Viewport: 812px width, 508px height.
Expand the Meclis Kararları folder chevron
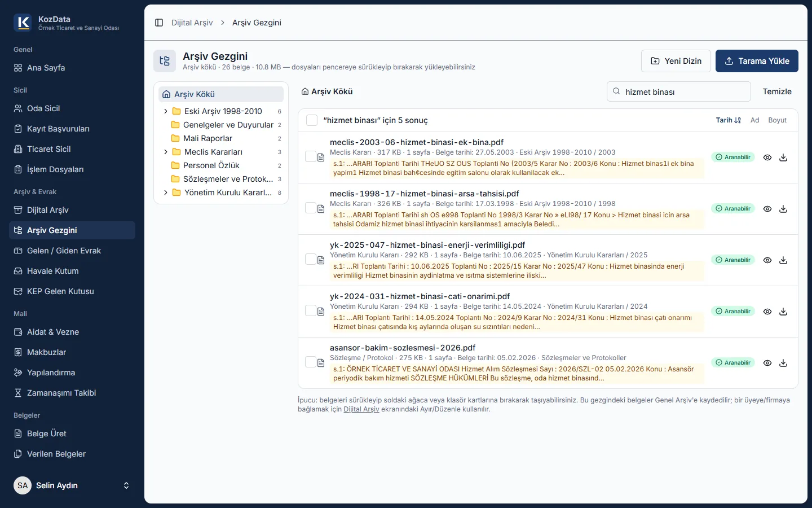point(166,152)
